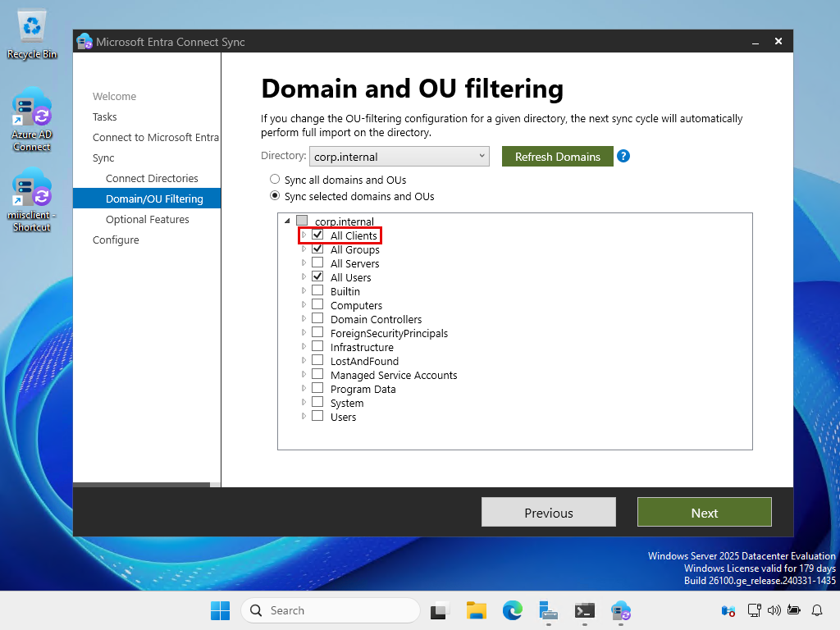Check the All Servers checkbox
This screenshot has width=840, height=630.
[317, 262]
